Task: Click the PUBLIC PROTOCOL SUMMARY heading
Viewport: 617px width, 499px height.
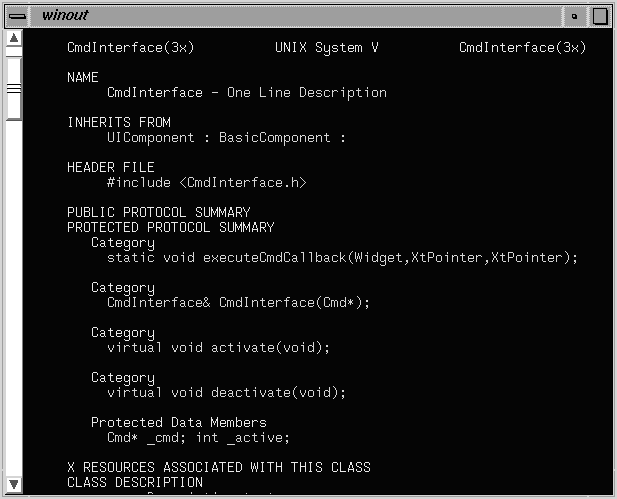Action: click(x=159, y=212)
